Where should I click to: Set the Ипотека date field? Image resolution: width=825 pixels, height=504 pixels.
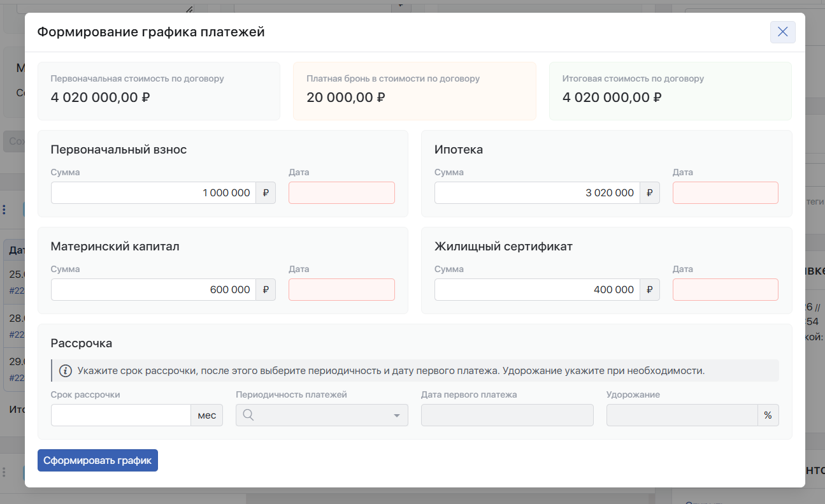[725, 193]
